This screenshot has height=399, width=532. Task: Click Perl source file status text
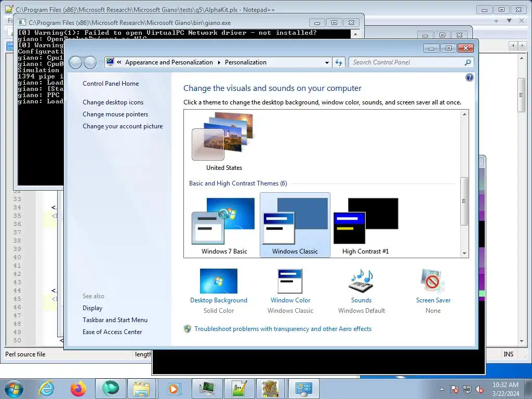[25, 354]
